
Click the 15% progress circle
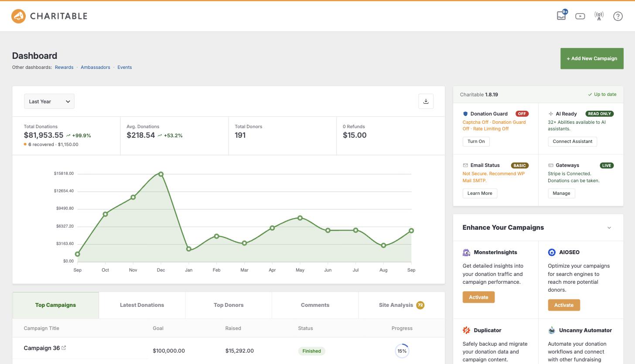pyautogui.click(x=402, y=351)
